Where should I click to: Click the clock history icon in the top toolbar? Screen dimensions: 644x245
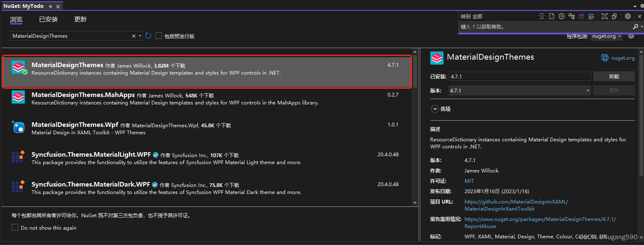click(561, 16)
